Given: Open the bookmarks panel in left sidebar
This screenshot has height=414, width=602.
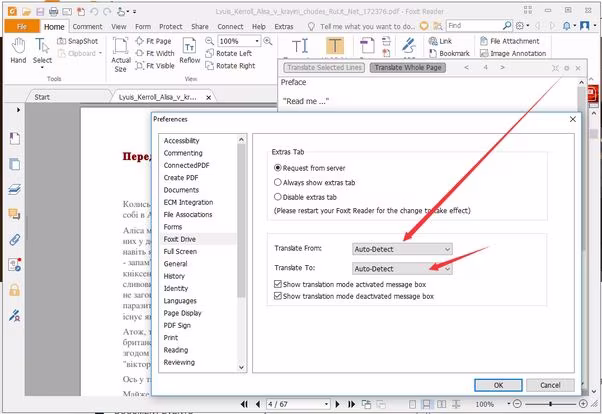Looking at the screenshot, I should click(x=15, y=138).
